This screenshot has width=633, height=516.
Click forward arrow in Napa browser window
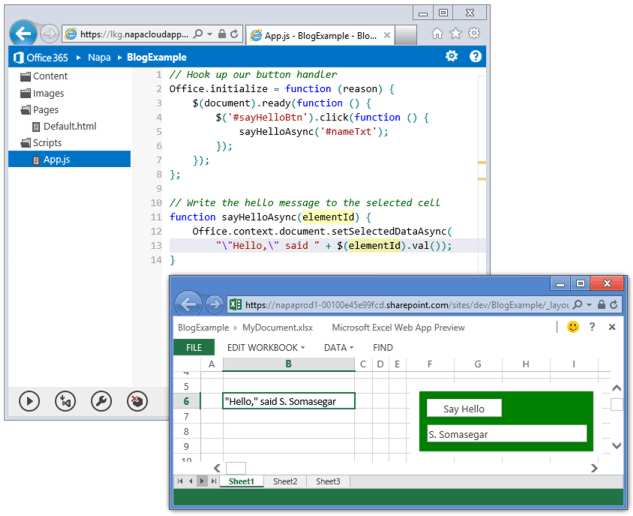point(50,34)
